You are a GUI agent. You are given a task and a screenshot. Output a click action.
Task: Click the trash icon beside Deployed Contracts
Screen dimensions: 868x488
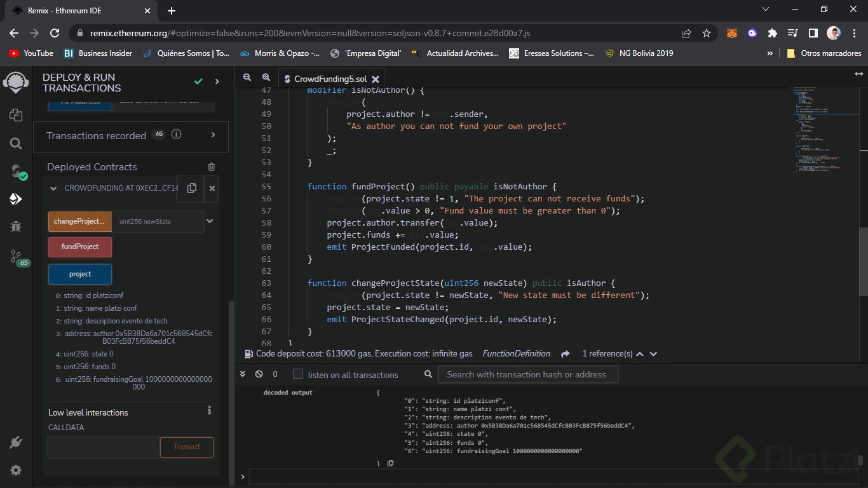click(212, 167)
